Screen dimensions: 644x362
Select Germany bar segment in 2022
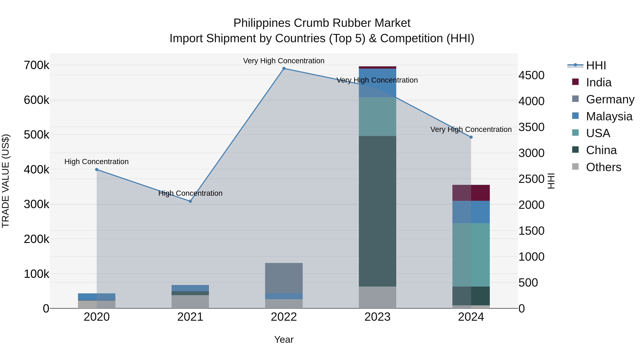[x=284, y=278]
